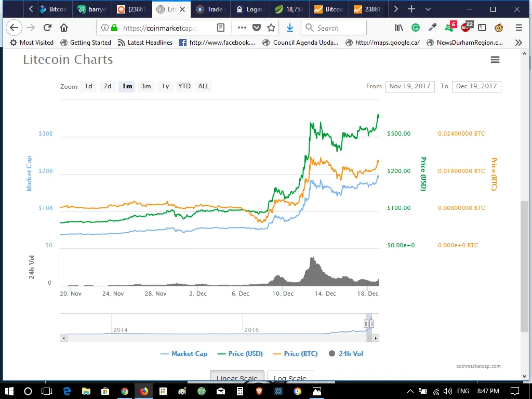Set chart zoom to 1d
Image resolution: width=532 pixels, height=399 pixels.
pos(88,86)
